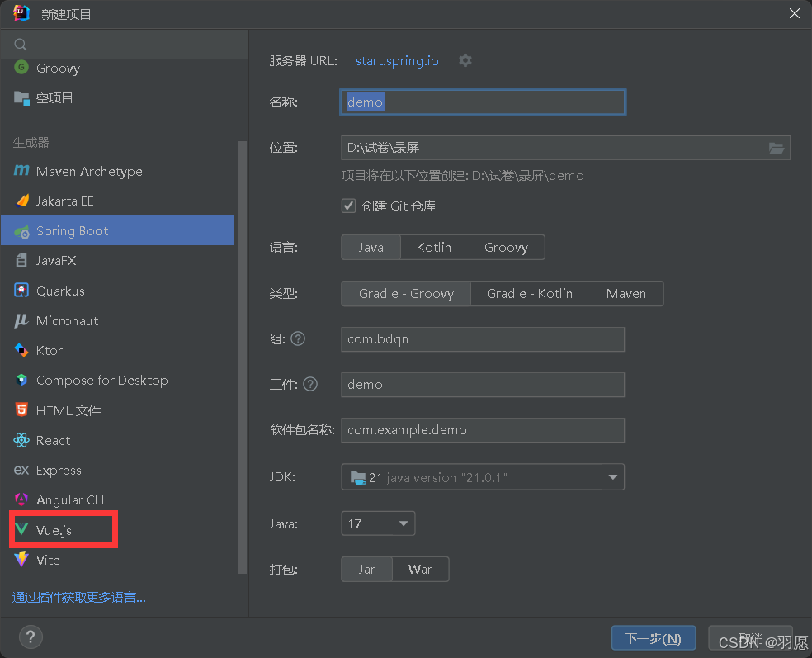Click the artifact field demo
Viewport: 812px width, 658px height.
pos(483,385)
